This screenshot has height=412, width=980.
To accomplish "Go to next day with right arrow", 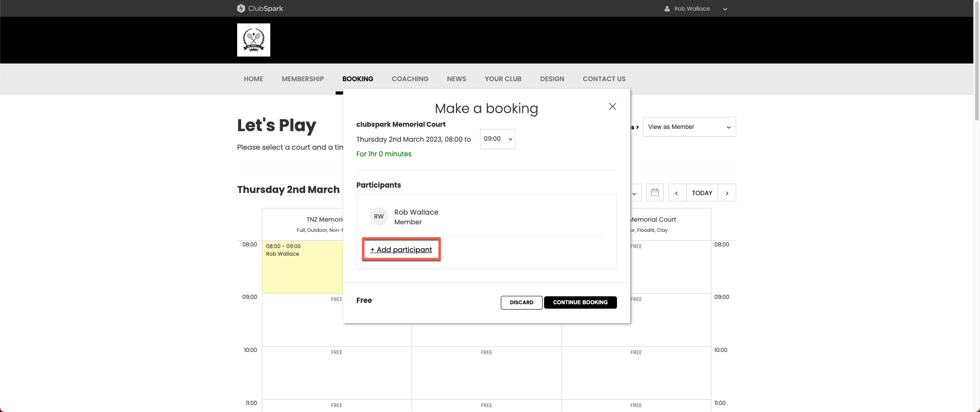I will pyautogui.click(x=727, y=193).
